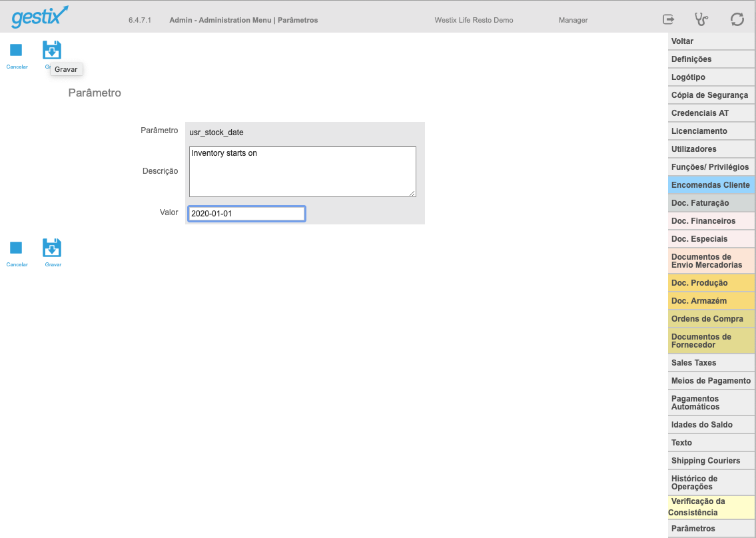Click the Manager user label
Screen dimensions: 756x538
click(x=573, y=20)
